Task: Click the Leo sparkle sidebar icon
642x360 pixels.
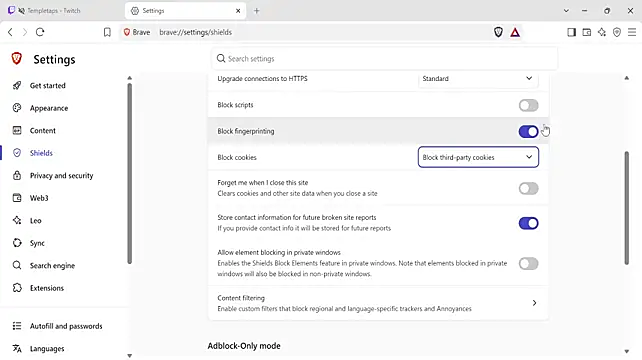Action: pyautogui.click(x=17, y=220)
